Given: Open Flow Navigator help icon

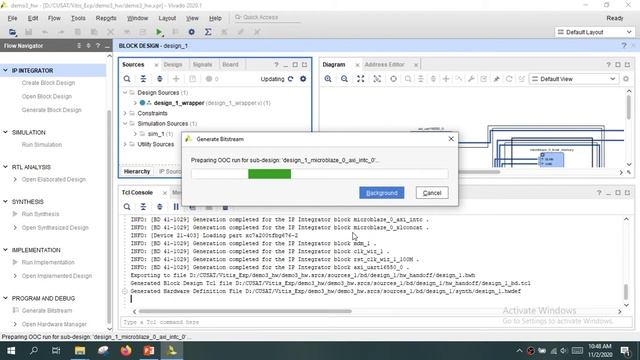Looking at the screenshot, I should (x=98, y=46).
